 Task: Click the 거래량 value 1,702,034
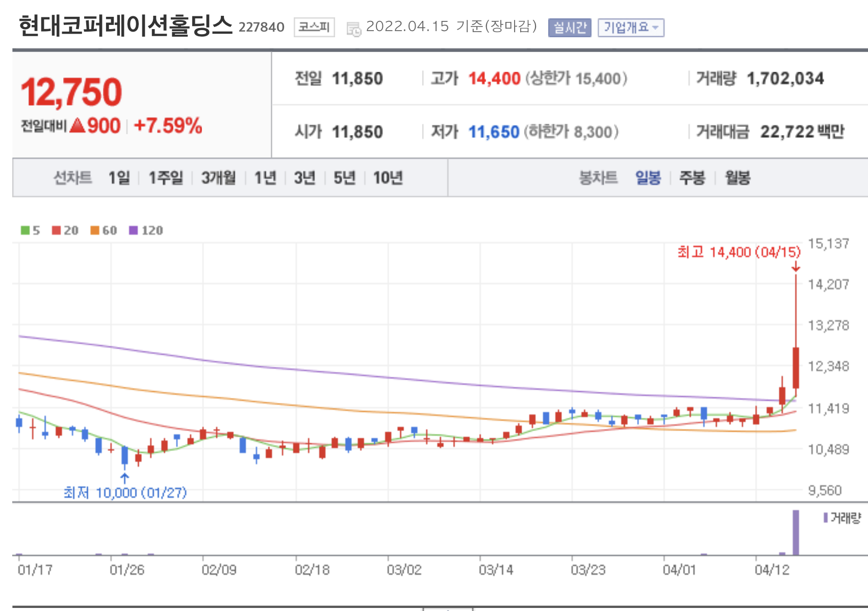tap(785, 79)
